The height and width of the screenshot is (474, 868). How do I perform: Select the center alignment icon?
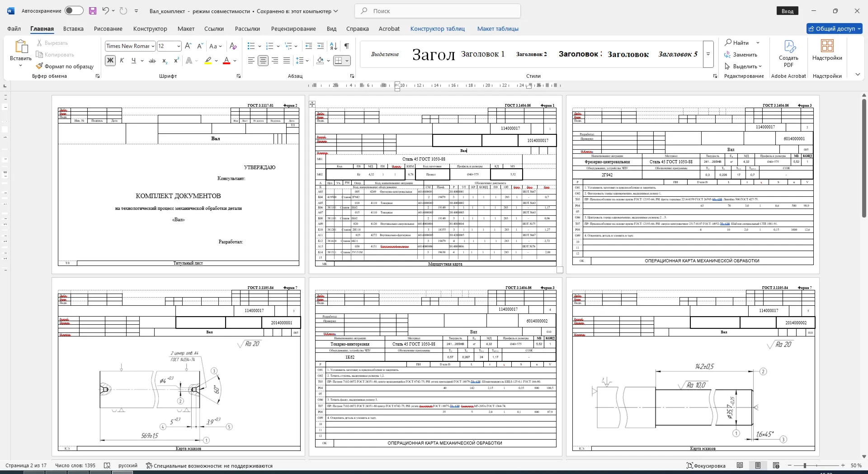(x=263, y=61)
